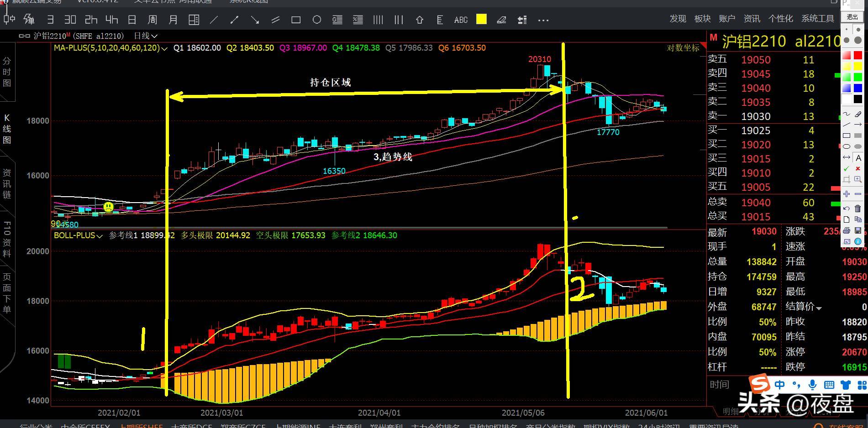Screen dimensions: 868x428
Task: Open the 板块 menu
Action: coord(702,19)
